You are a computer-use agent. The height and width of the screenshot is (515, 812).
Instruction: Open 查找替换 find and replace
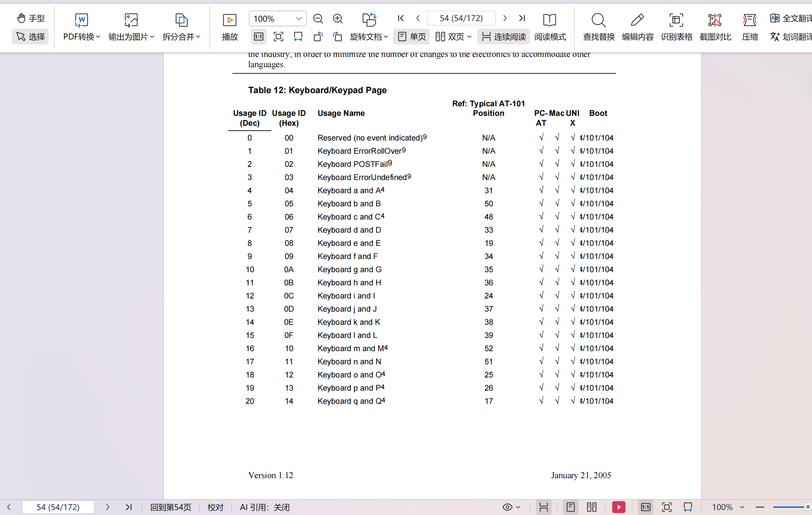pyautogui.click(x=599, y=27)
